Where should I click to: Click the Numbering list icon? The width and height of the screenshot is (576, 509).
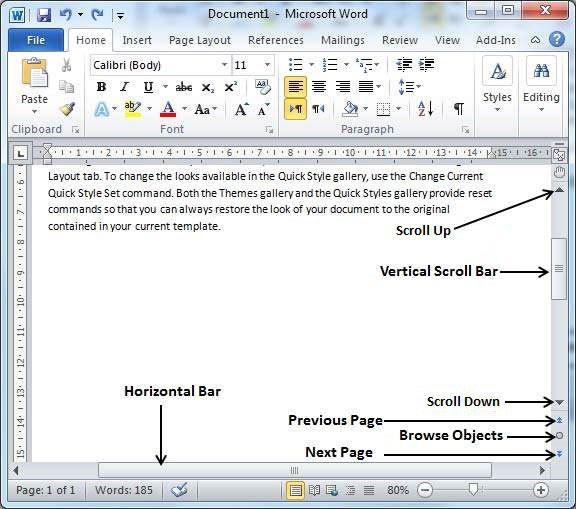(330, 65)
